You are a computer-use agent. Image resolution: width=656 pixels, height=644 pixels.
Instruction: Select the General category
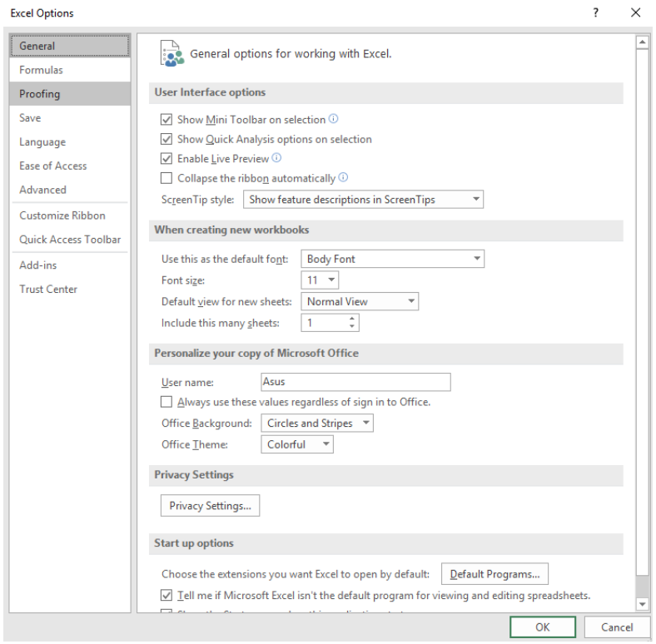click(70, 46)
